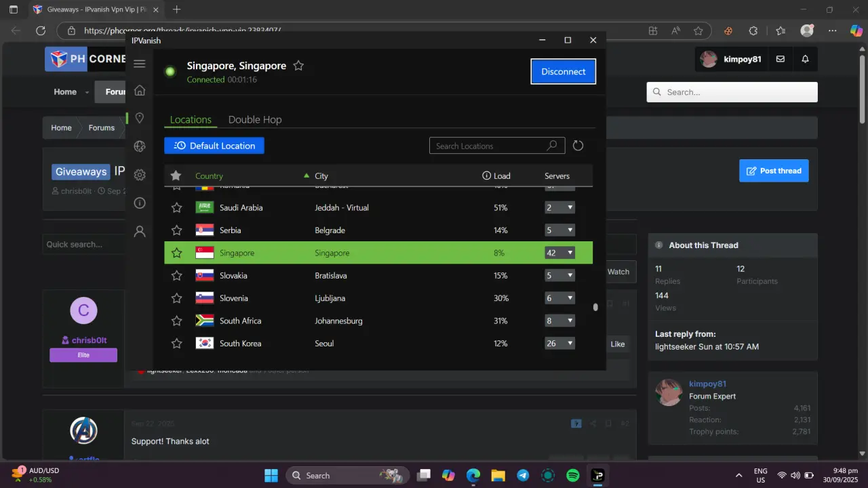
Task: Toggle favorite star for Slovenia
Action: pyautogui.click(x=176, y=298)
